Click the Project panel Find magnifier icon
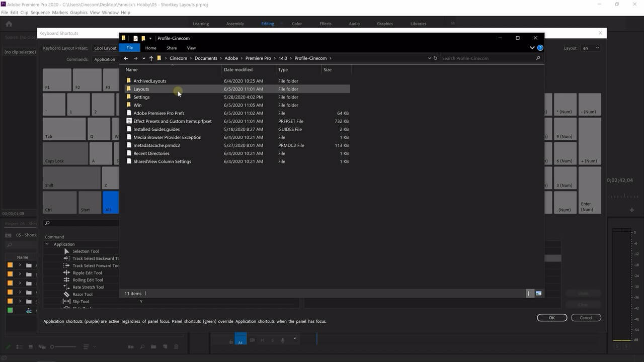 (x=143, y=347)
